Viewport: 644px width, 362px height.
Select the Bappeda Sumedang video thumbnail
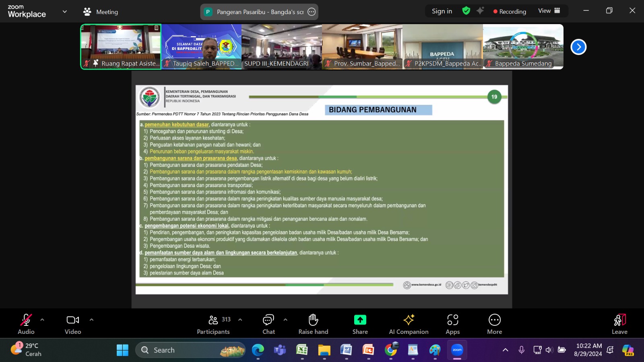(x=523, y=46)
